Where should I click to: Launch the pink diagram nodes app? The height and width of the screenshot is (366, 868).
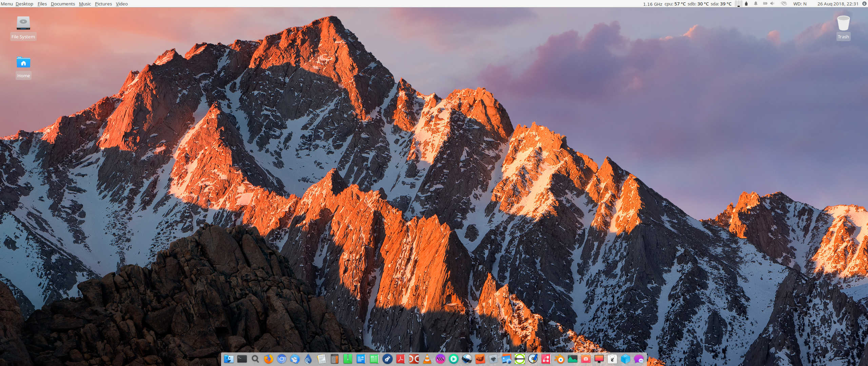click(546, 359)
